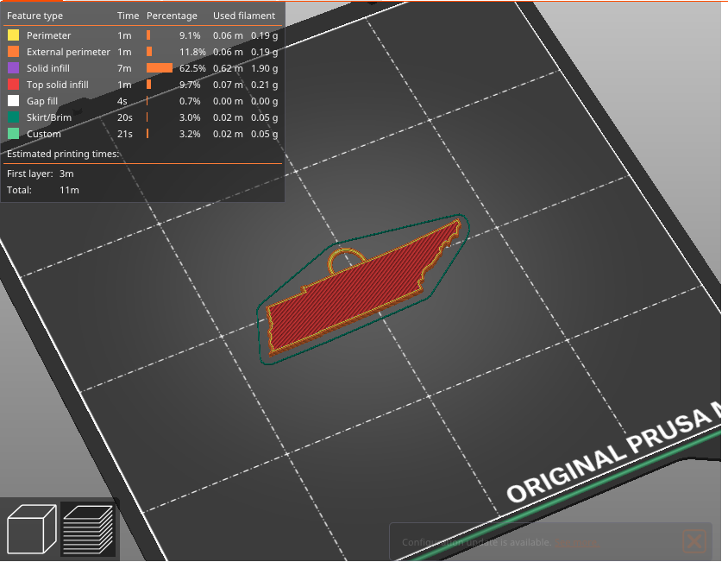Click the "0.7%" Gap fill percentage
The width and height of the screenshot is (728, 562).
pyautogui.click(x=190, y=101)
